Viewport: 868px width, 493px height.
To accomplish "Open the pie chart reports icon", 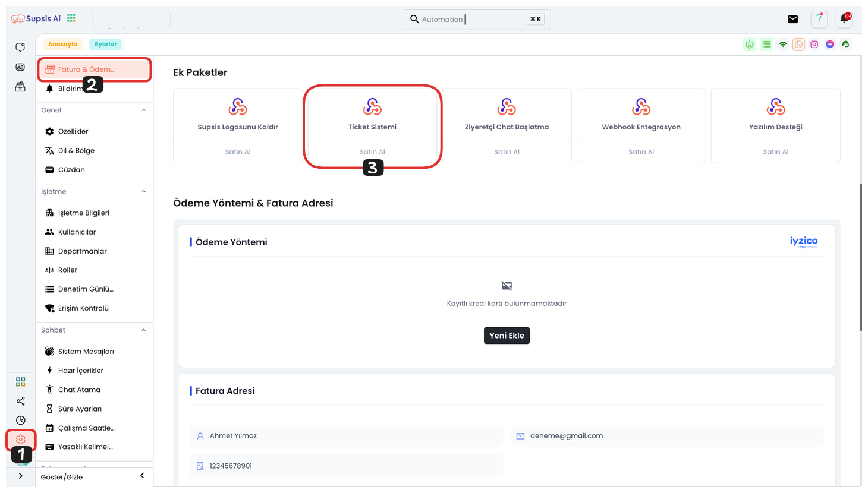I will [x=21, y=420].
